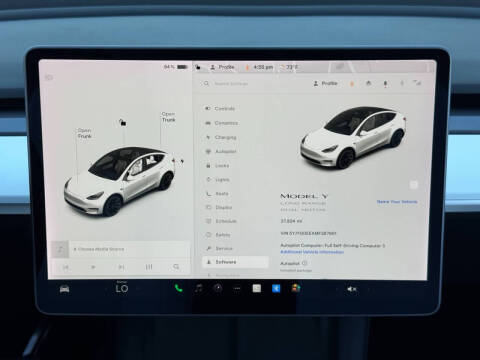Tap the muted volume speaker icon

point(352,289)
